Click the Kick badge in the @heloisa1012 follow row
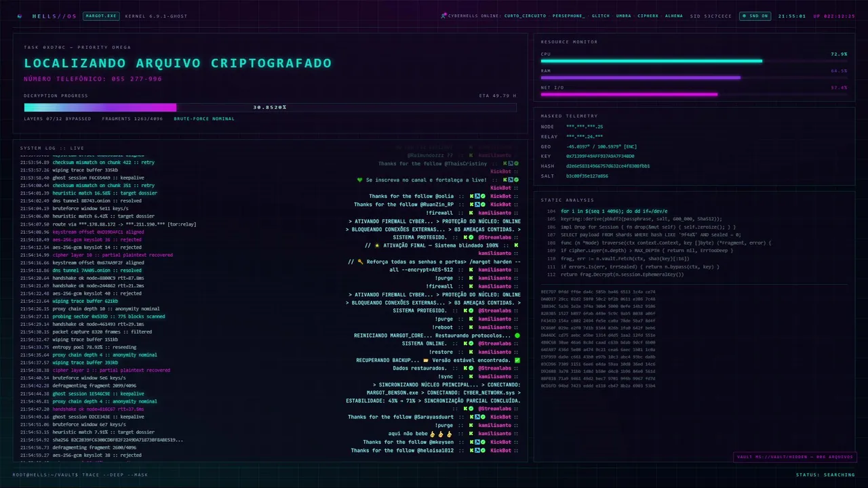This screenshot has height=488, width=868. (x=471, y=450)
